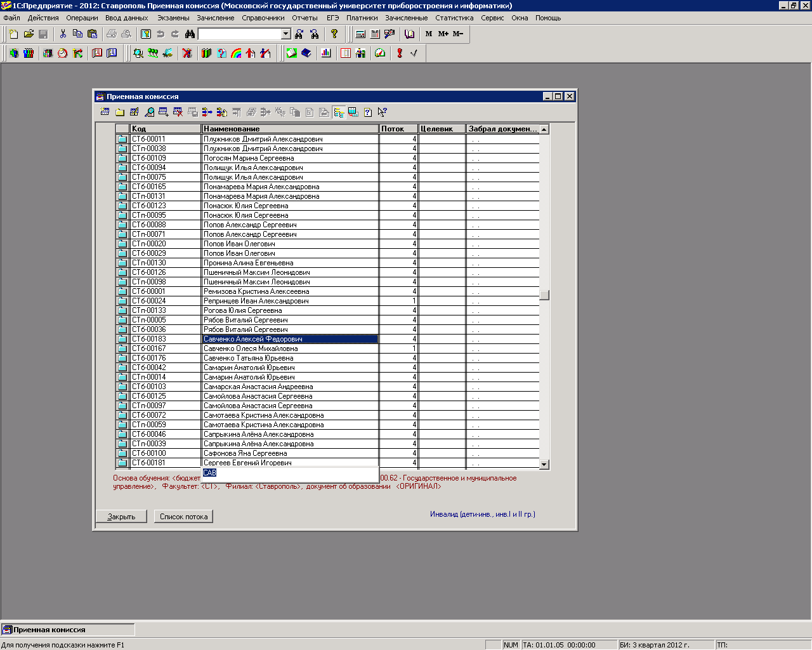
Task: Open the Статистика menu
Action: click(x=454, y=18)
